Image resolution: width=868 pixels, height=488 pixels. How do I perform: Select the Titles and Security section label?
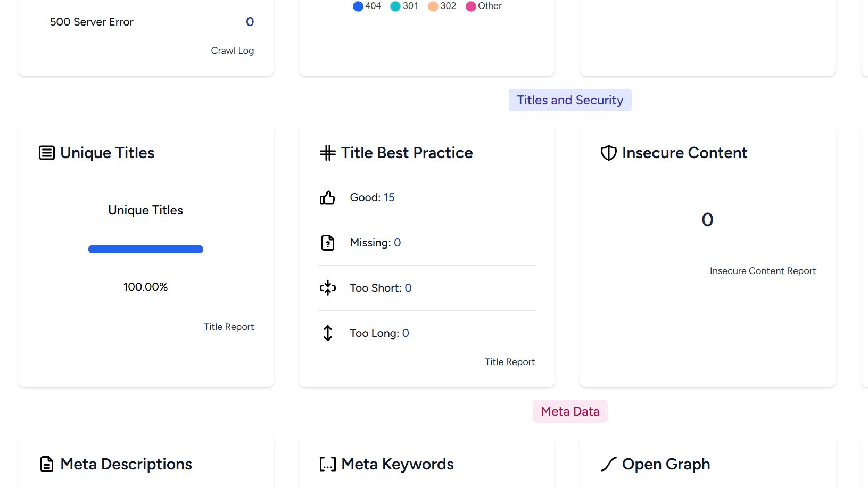click(x=570, y=100)
